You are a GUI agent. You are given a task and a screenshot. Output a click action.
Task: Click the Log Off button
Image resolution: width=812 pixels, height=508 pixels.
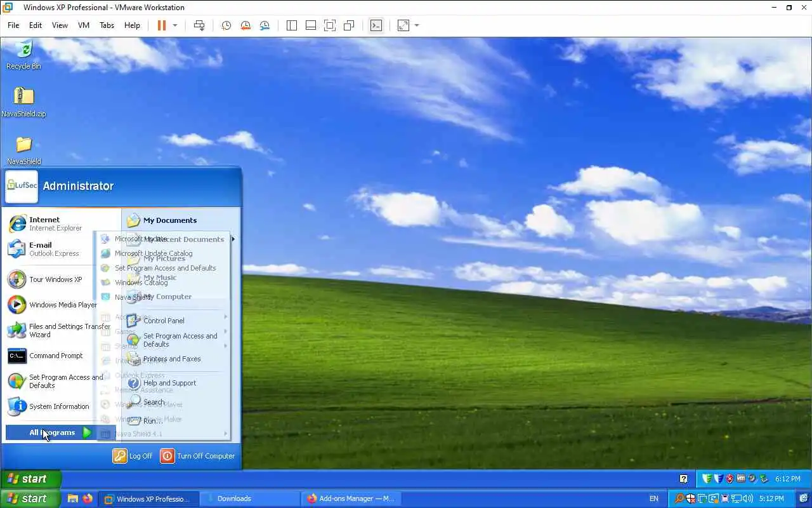(x=133, y=456)
